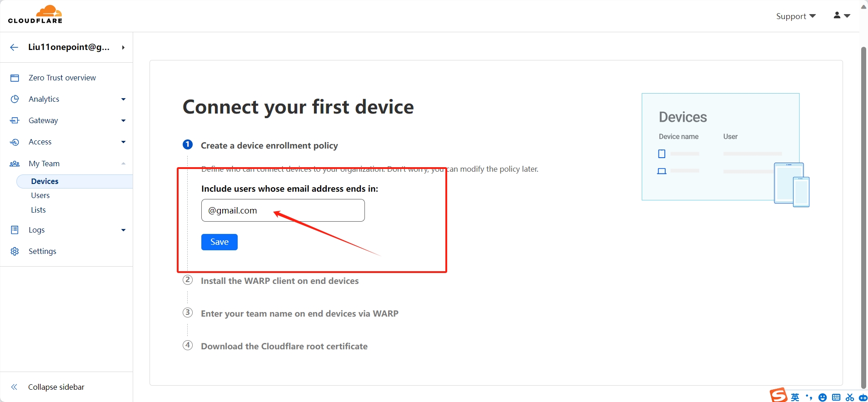Click the Collapse sidebar double-chevron icon
The height and width of the screenshot is (402, 868).
pyautogui.click(x=14, y=387)
